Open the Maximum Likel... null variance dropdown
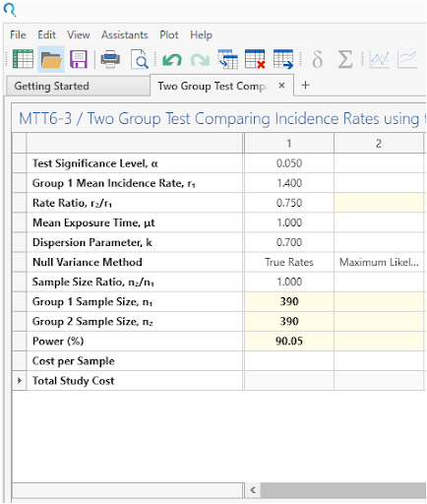The height and width of the screenshot is (504, 427). pyautogui.click(x=379, y=262)
